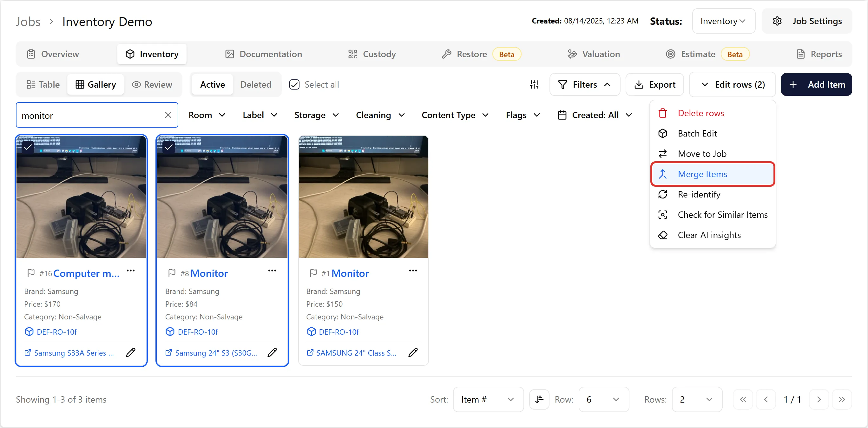Image resolution: width=868 pixels, height=428 pixels.
Task: Choose Re-identify from menu
Action: (713, 194)
